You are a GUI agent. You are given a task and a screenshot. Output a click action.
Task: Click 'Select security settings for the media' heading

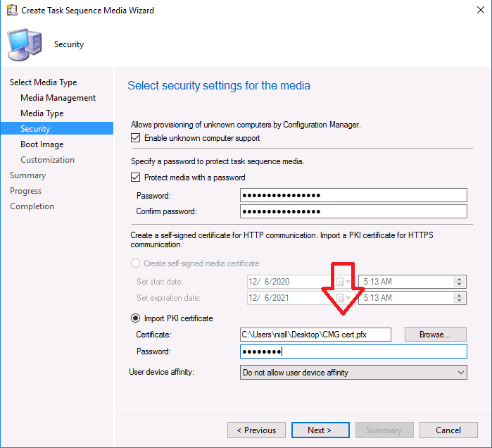pos(219,85)
